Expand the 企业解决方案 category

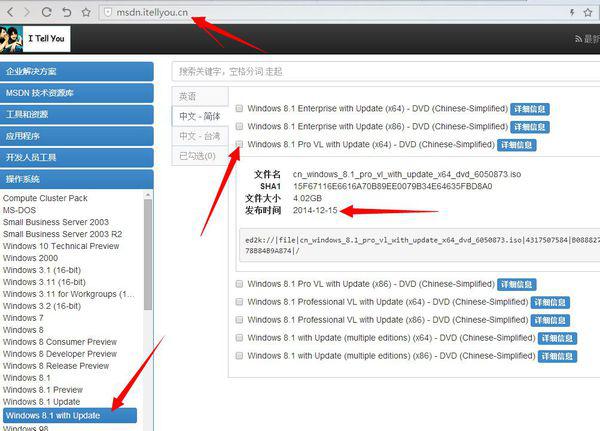point(77,72)
